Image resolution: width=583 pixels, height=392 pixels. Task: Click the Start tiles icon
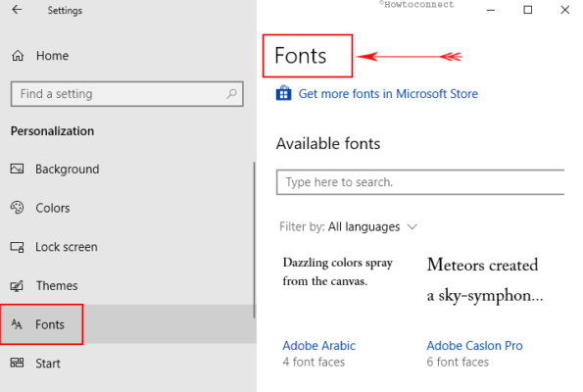[x=17, y=363]
